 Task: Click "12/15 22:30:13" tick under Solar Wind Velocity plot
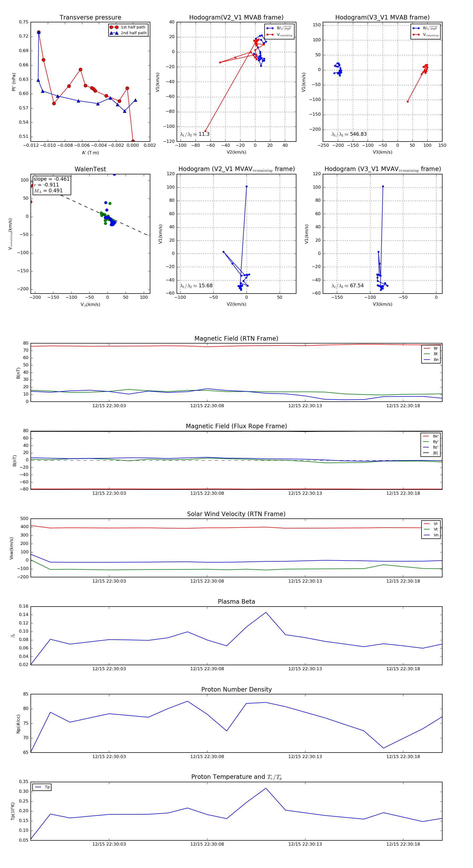tap(305, 581)
